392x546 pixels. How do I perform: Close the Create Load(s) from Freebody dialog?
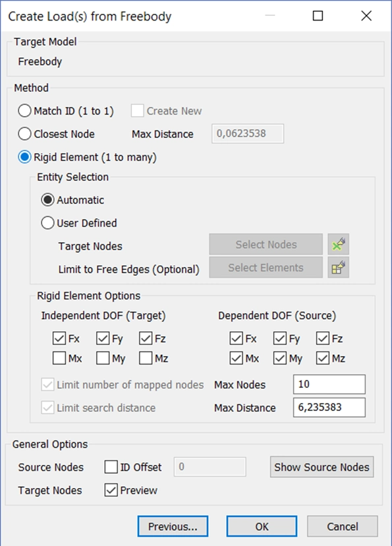pyautogui.click(x=366, y=16)
